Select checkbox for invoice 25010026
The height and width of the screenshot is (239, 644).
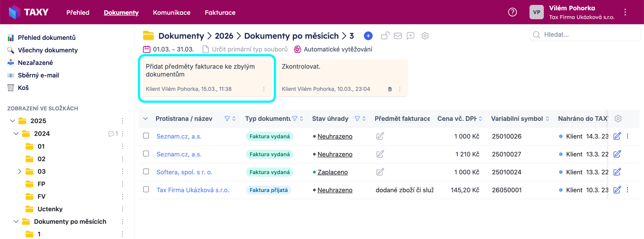point(146,136)
